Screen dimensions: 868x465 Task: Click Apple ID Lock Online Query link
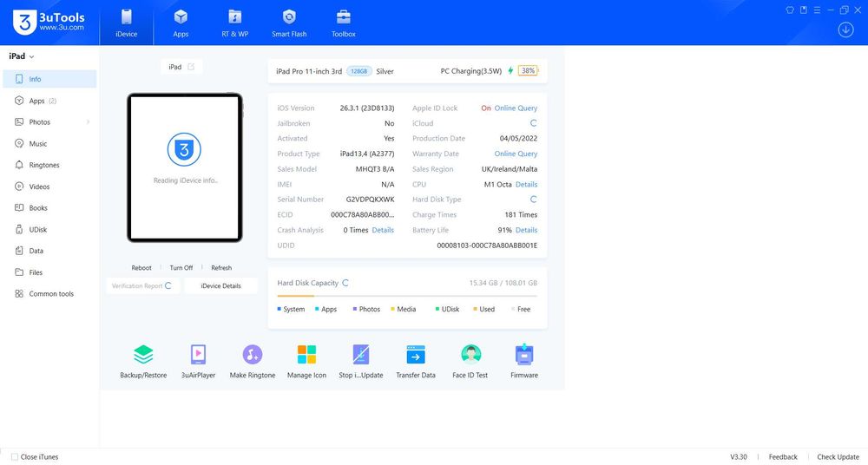pyautogui.click(x=516, y=108)
